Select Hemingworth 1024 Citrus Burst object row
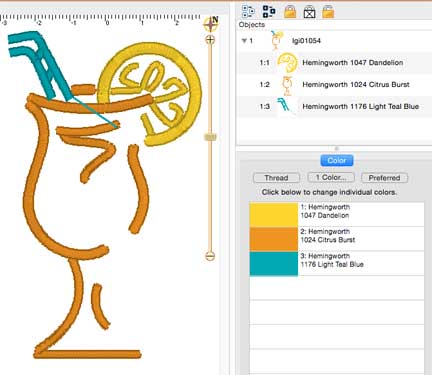This screenshot has width=432, height=375. coord(334,85)
